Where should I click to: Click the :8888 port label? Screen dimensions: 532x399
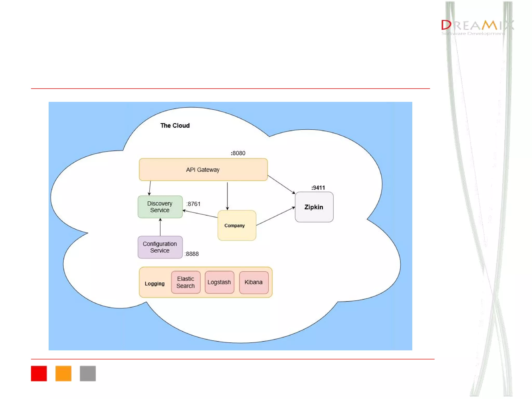192,254
